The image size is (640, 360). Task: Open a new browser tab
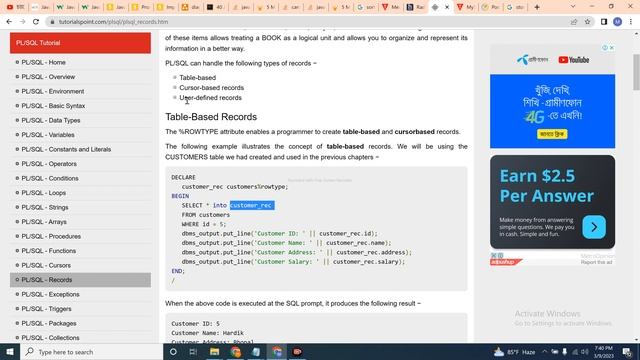tap(537, 7)
